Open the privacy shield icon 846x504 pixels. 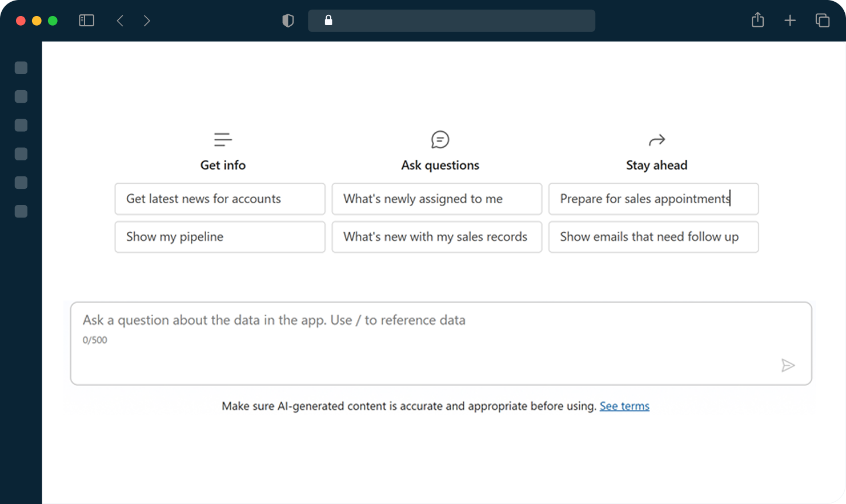pos(288,21)
